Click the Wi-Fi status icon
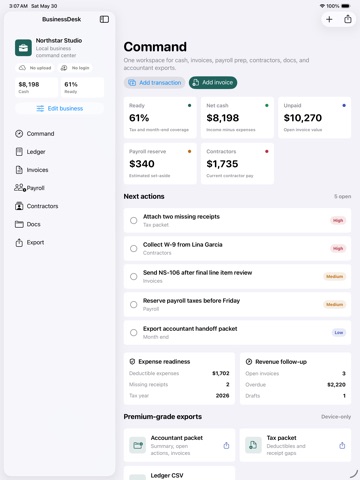Image resolution: width=360 pixels, height=480 pixels. (322, 6)
